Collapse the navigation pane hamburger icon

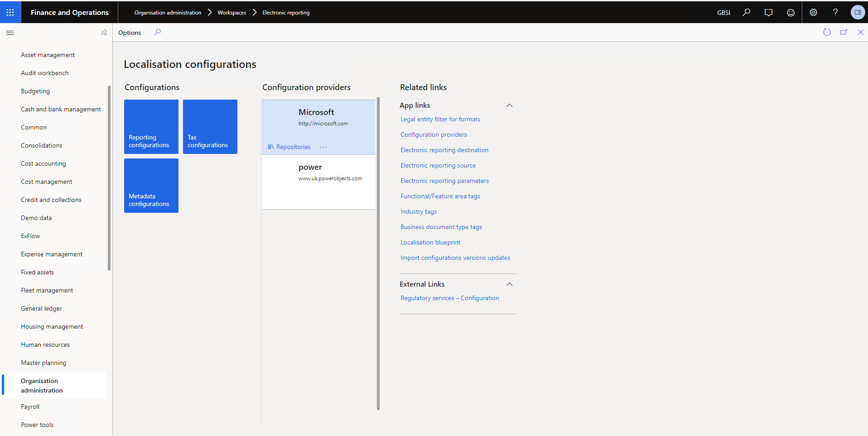coord(10,33)
